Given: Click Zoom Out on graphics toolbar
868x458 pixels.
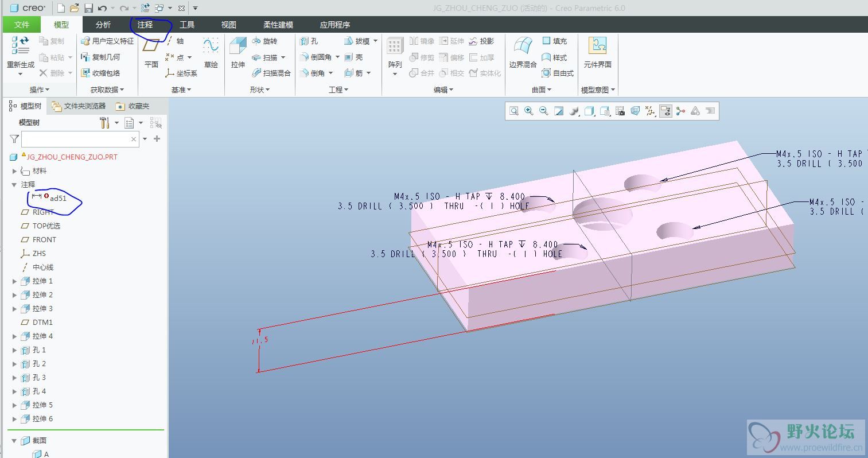Looking at the screenshot, I should (544, 111).
